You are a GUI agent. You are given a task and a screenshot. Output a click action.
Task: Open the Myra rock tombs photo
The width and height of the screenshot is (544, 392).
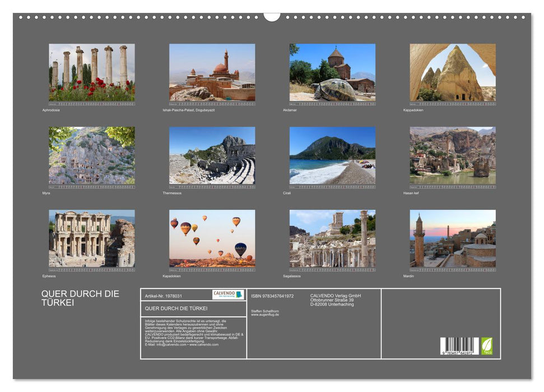pos(91,155)
